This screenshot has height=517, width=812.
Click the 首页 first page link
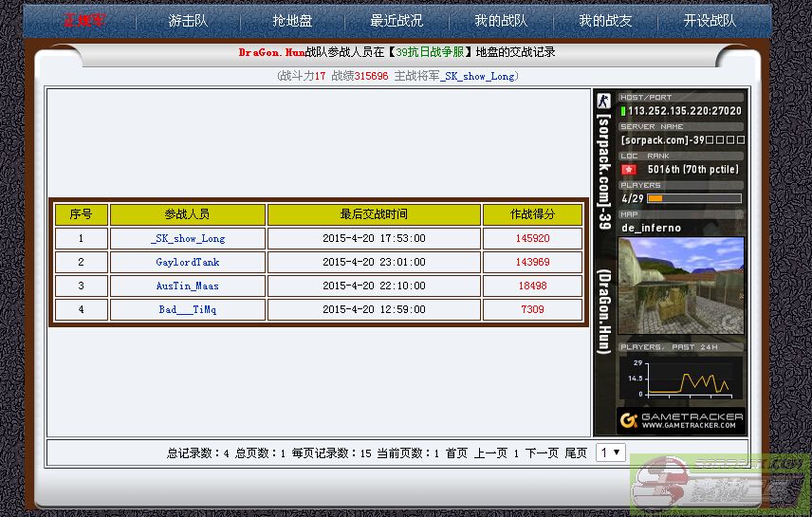[456, 453]
